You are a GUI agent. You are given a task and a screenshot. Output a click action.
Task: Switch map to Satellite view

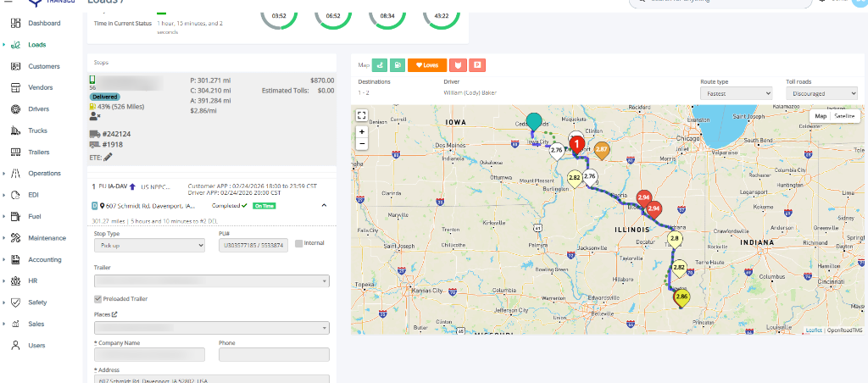pos(845,116)
